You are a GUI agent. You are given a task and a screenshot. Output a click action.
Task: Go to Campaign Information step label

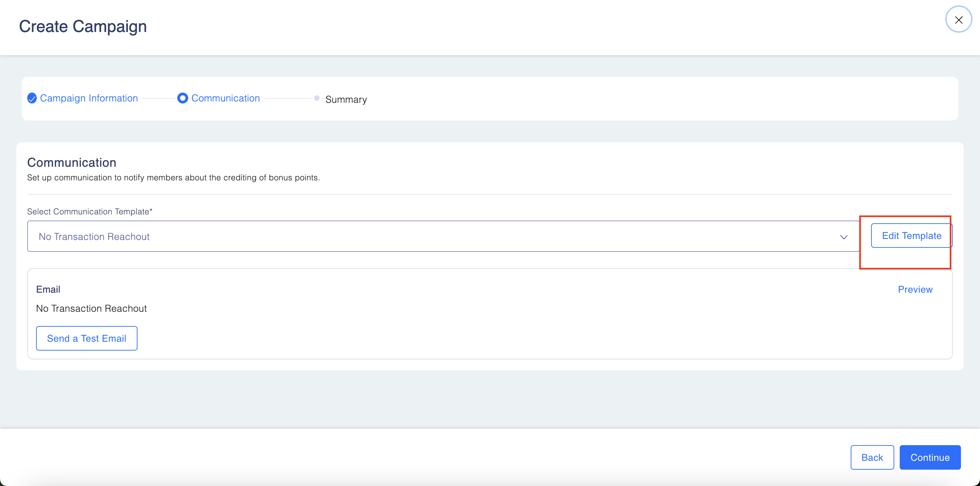[x=88, y=98]
